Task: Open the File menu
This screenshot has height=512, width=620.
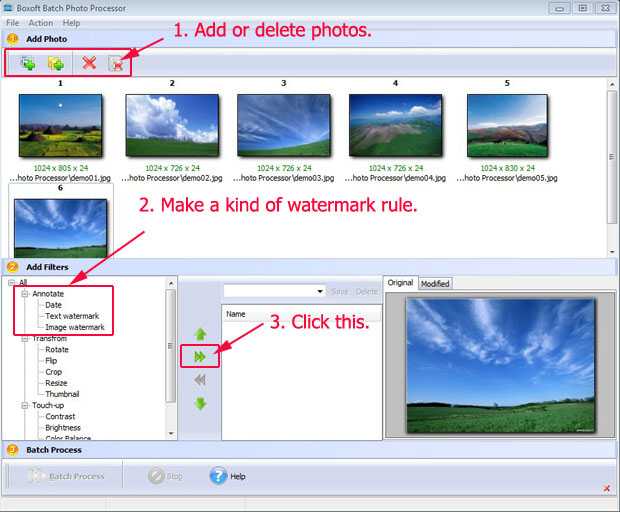Action: tap(12, 23)
